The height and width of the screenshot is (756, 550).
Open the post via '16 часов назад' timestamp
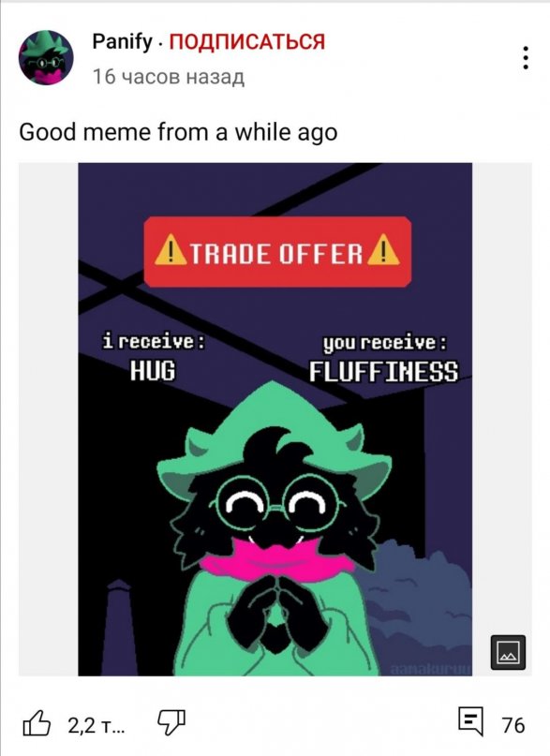tap(169, 77)
